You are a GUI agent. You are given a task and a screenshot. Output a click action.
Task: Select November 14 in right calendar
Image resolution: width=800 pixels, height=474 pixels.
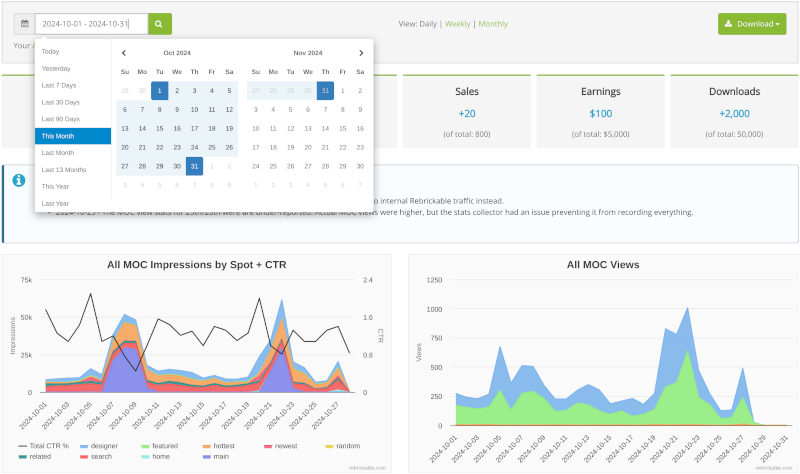pos(325,128)
